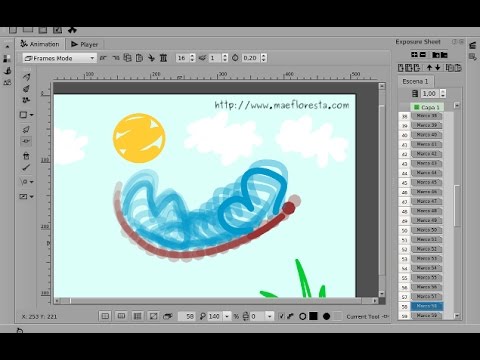Click the remove layer minus icon
The image size is (480, 360).
pyautogui.click(x=423, y=54)
